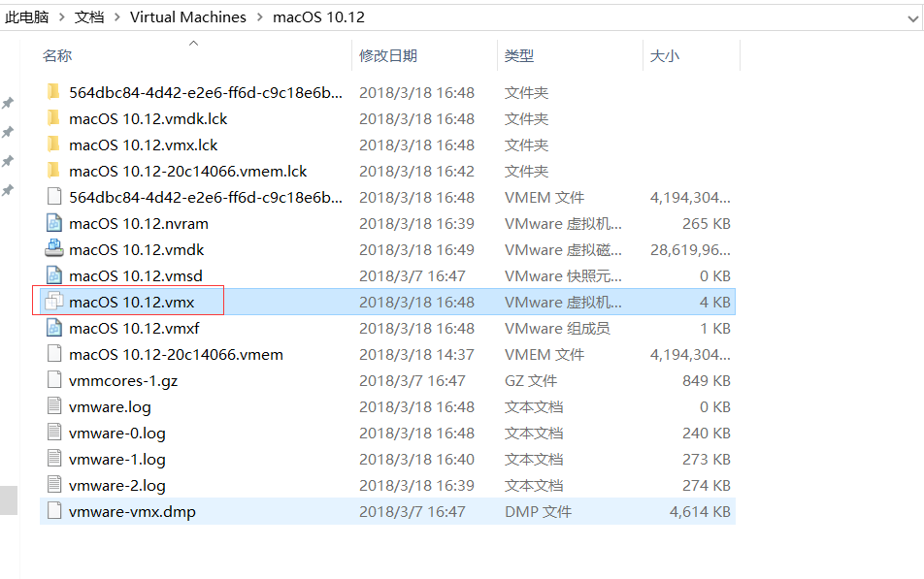Image resolution: width=924 pixels, height=579 pixels.
Task: Select the macOS 10.12.vmsd snapshot file icon
Action: pos(54,275)
